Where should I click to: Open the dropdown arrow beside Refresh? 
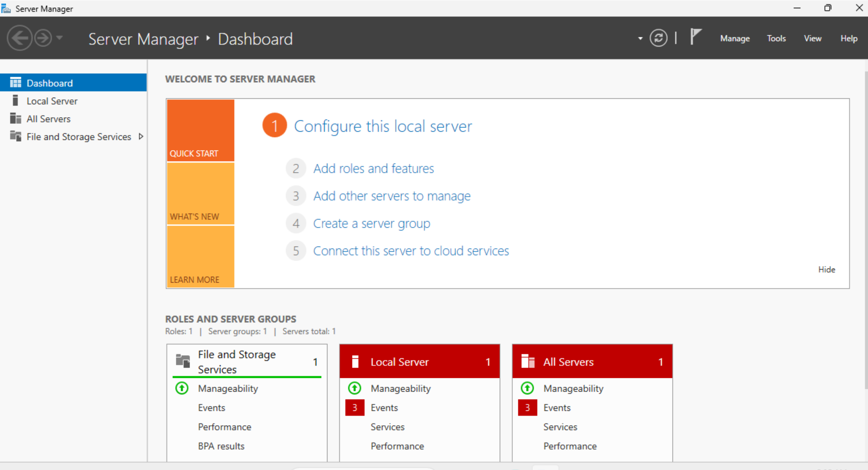640,38
